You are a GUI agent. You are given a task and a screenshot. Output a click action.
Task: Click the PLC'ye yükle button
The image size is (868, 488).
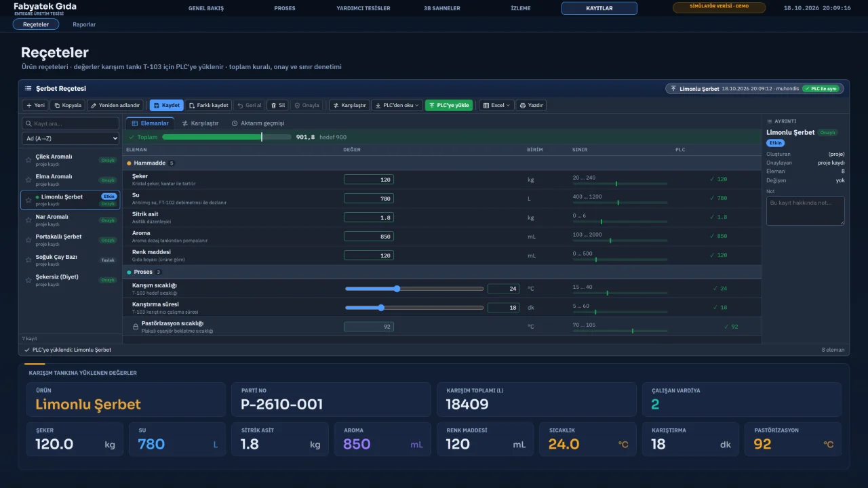coord(448,105)
